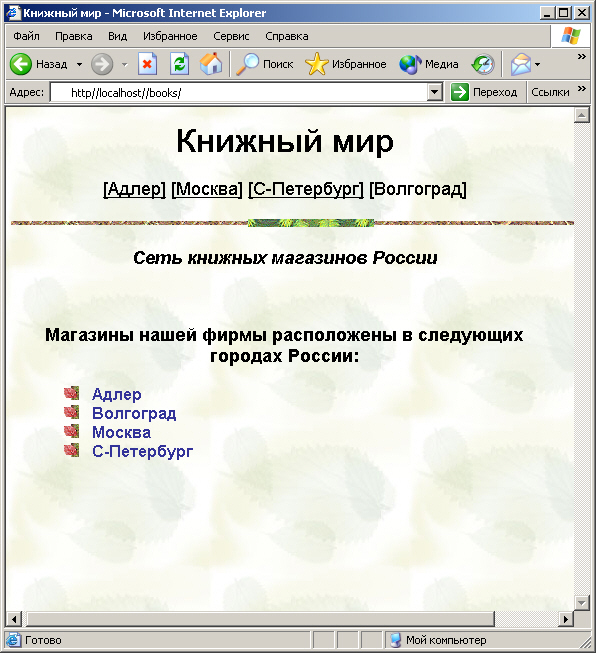Click the green Back arrow icon
Viewport: 596px width, 653px height.
pyautogui.click(x=20, y=64)
